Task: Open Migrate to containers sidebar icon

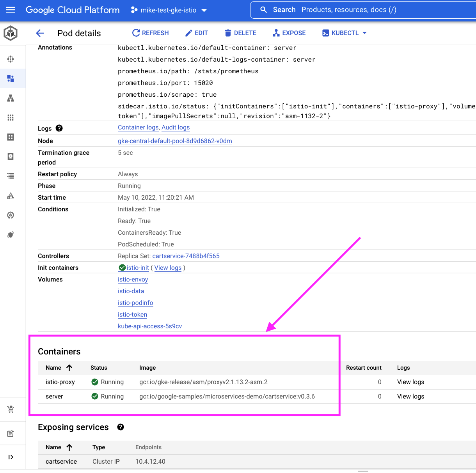Action: (11, 195)
